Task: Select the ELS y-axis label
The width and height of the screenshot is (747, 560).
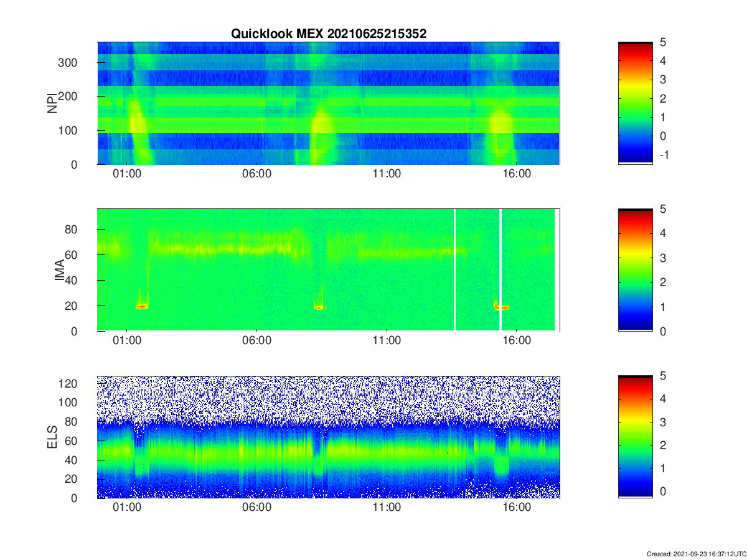Action: click(52, 437)
